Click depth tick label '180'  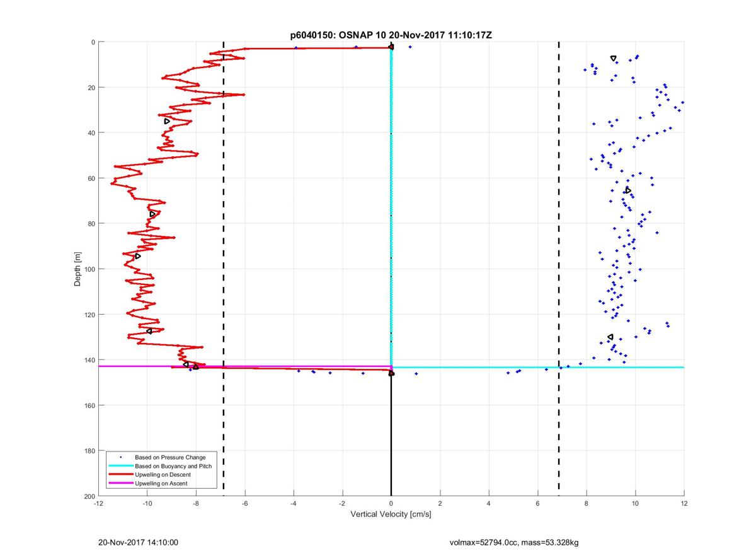tap(89, 451)
